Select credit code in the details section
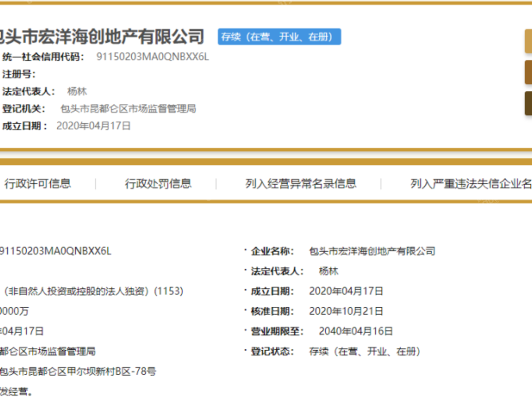532x399 pixels. click(55, 251)
